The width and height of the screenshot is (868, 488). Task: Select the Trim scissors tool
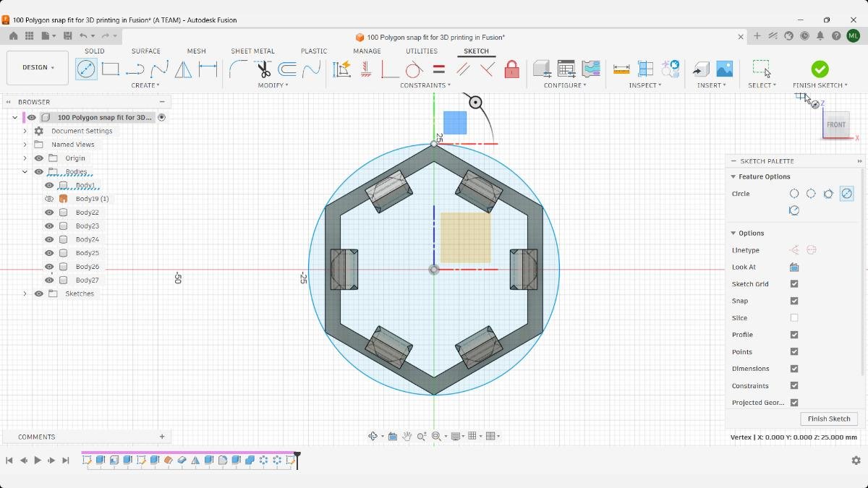click(263, 69)
